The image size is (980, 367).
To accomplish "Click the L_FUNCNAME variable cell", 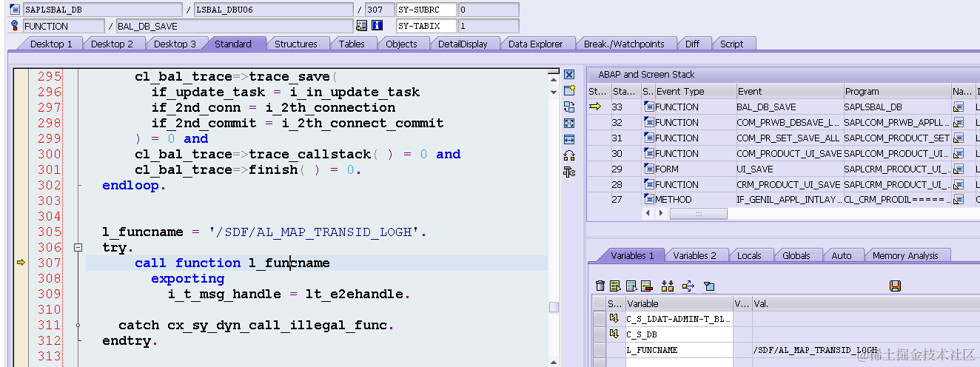I will click(679, 350).
